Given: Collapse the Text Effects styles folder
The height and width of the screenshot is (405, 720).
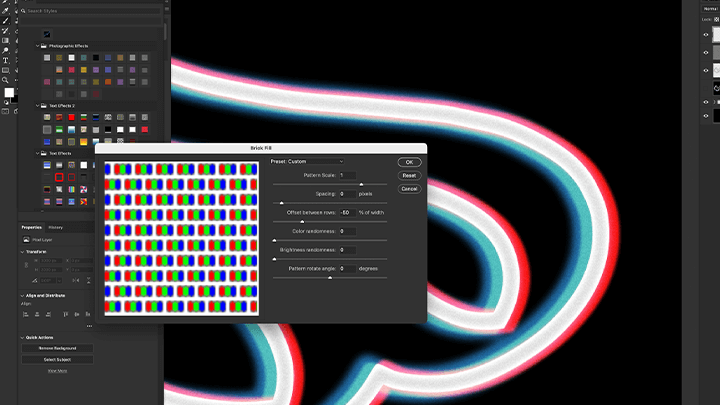Looking at the screenshot, I should 38,153.
